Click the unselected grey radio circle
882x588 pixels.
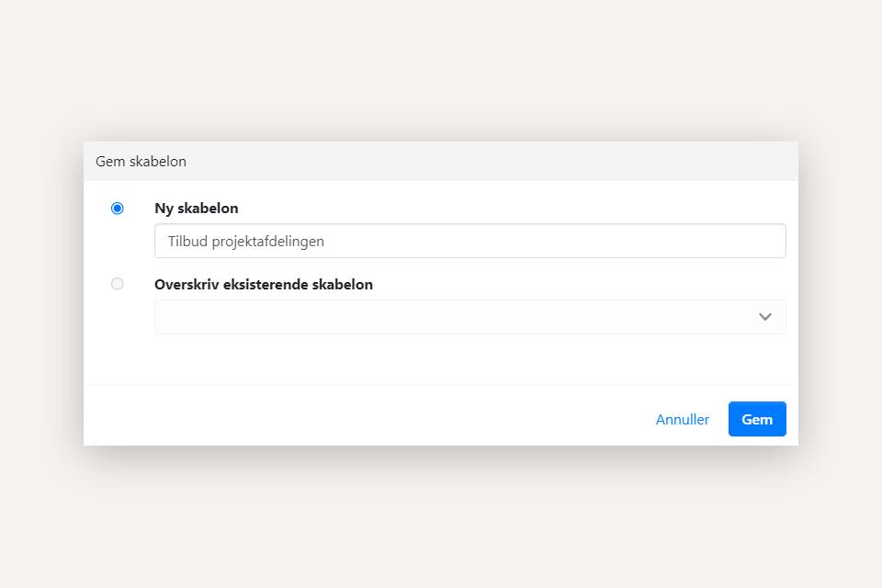(117, 284)
